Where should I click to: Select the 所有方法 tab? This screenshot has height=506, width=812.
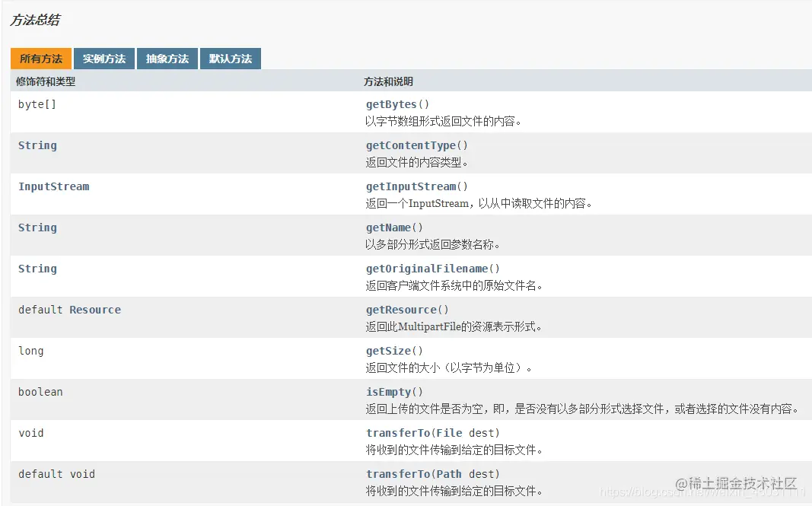pyautogui.click(x=41, y=59)
